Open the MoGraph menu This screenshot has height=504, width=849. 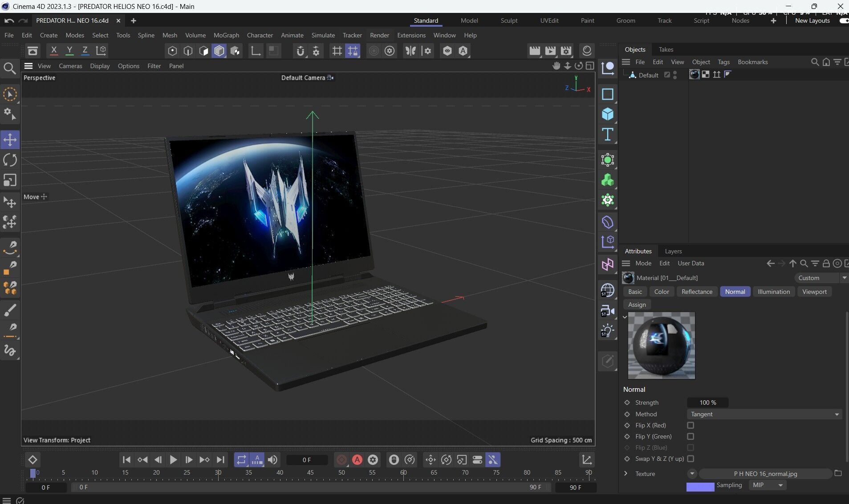(226, 35)
